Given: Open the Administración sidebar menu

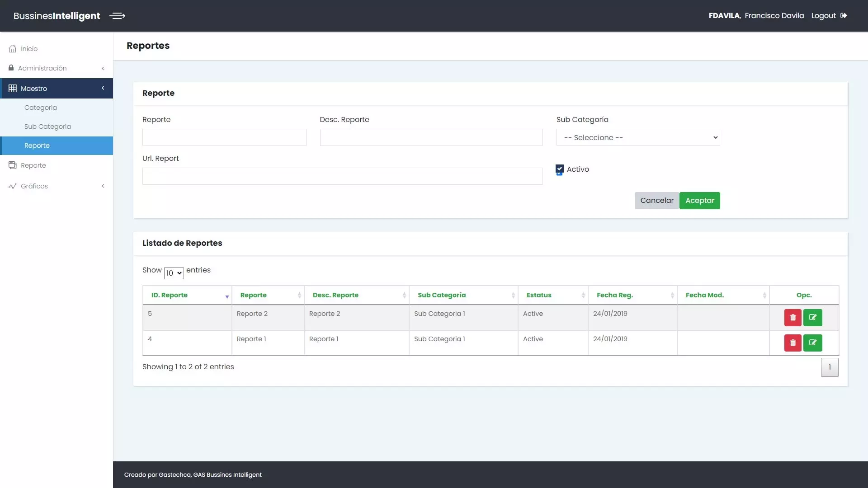Looking at the screenshot, I should (x=57, y=68).
